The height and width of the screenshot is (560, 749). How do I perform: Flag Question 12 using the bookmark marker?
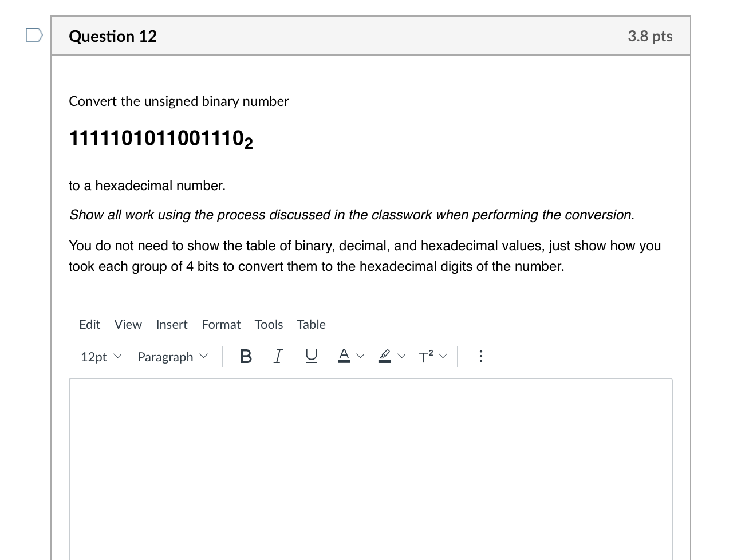point(34,36)
